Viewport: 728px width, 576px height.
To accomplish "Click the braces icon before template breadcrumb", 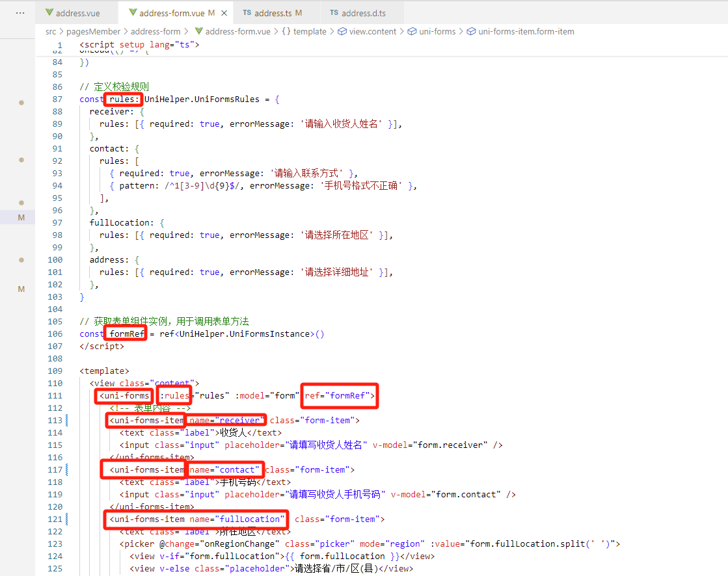I will (286, 32).
